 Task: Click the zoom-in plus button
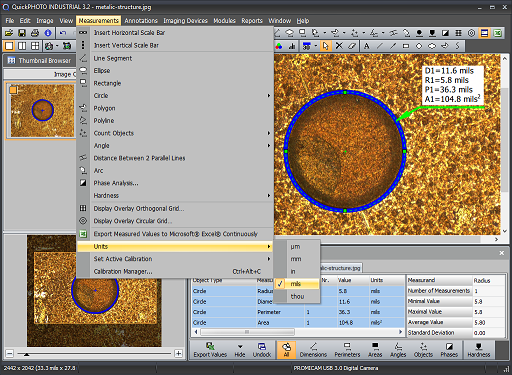coord(179,354)
